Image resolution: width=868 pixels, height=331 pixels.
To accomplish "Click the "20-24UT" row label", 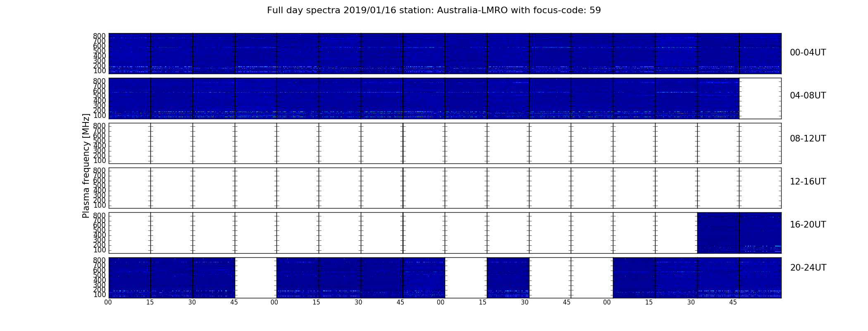I will [808, 268].
